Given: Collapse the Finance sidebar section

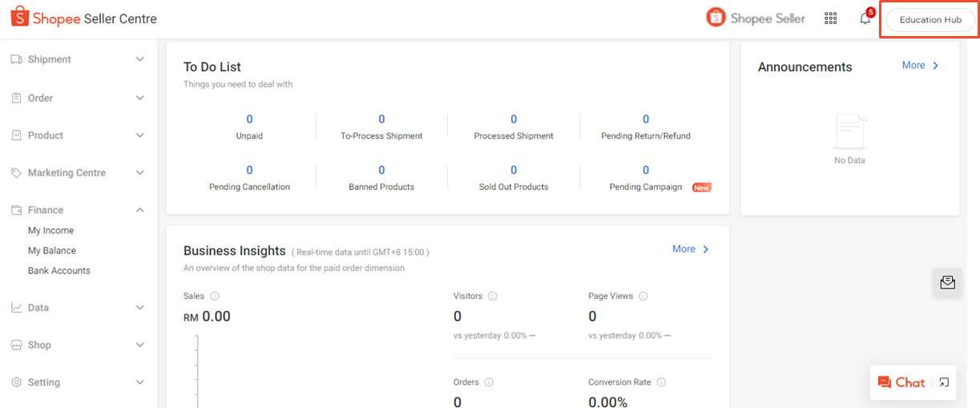Looking at the screenshot, I should pyautogui.click(x=77, y=210).
